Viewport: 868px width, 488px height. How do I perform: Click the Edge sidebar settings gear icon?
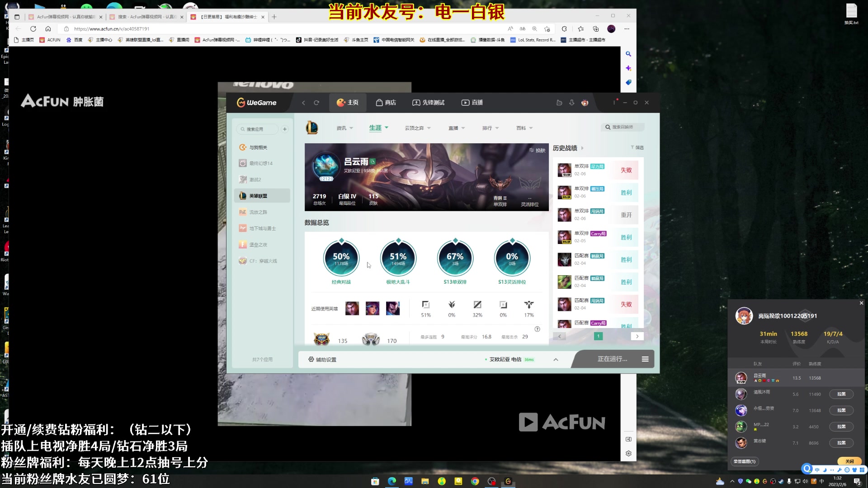628,454
